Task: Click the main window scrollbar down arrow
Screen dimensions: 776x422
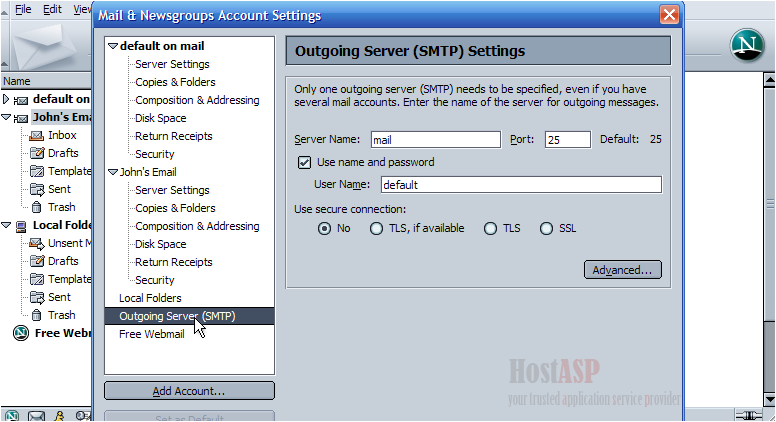Action: (770, 399)
